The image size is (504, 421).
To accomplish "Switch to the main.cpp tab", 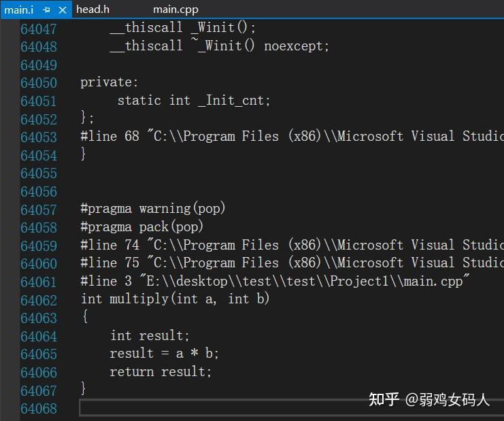I will tap(175, 10).
